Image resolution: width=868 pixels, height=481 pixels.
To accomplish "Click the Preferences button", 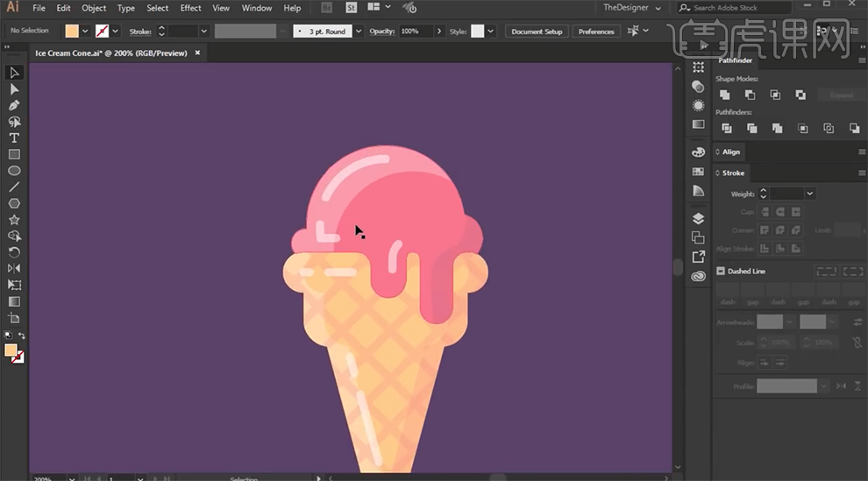I will pyautogui.click(x=596, y=32).
